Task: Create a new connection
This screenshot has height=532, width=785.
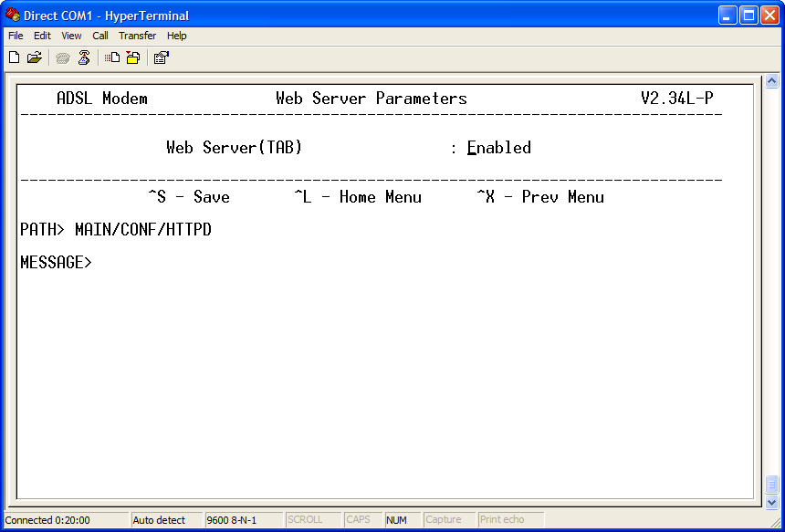Action: pyautogui.click(x=13, y=57)
